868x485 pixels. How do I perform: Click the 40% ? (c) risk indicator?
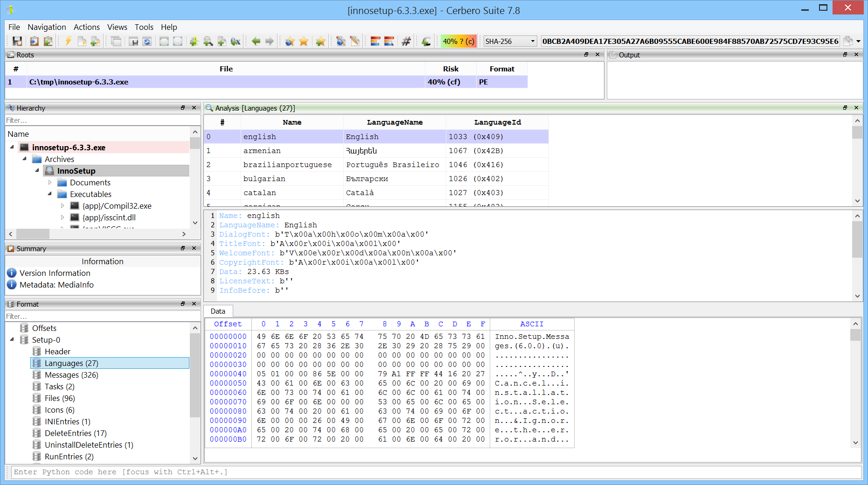[x=458, y=41]
